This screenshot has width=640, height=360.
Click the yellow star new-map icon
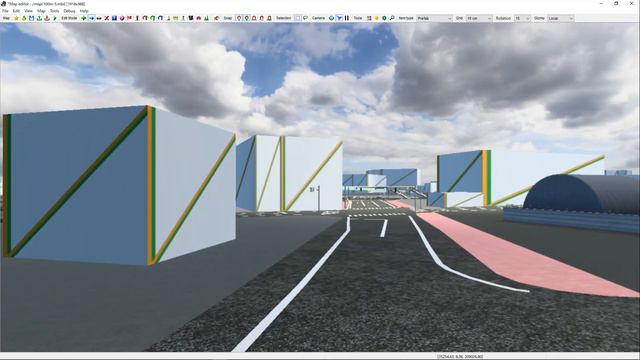[16, 18]
